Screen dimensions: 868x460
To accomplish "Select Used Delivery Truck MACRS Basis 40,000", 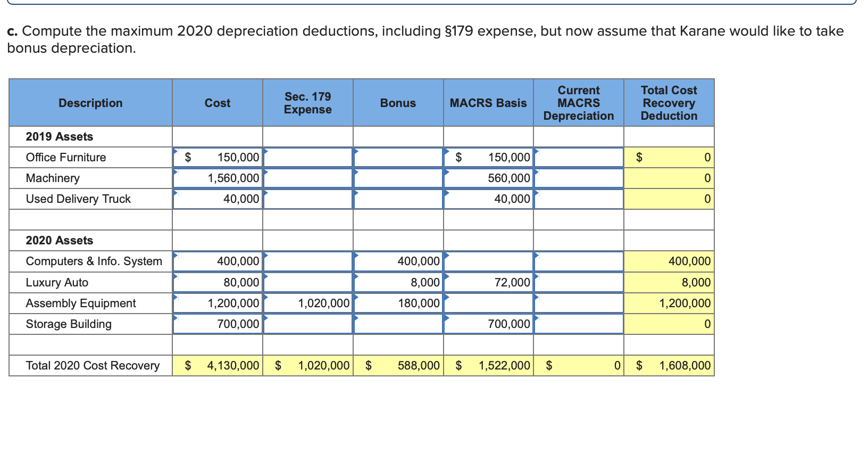I will click(489, 199).
